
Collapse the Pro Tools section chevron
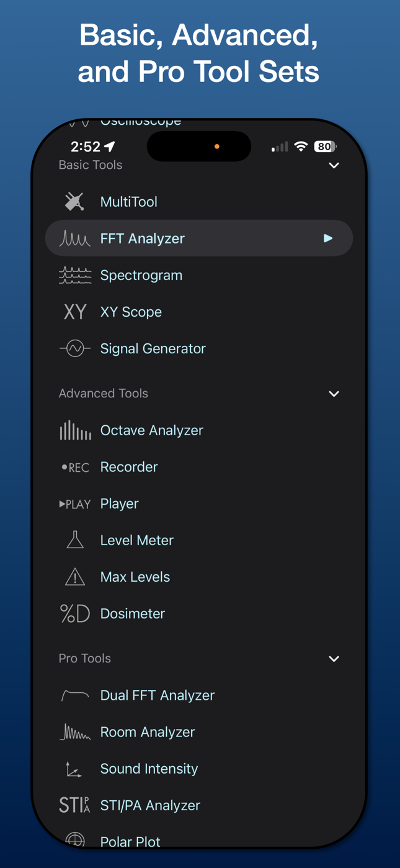(334, 659)
